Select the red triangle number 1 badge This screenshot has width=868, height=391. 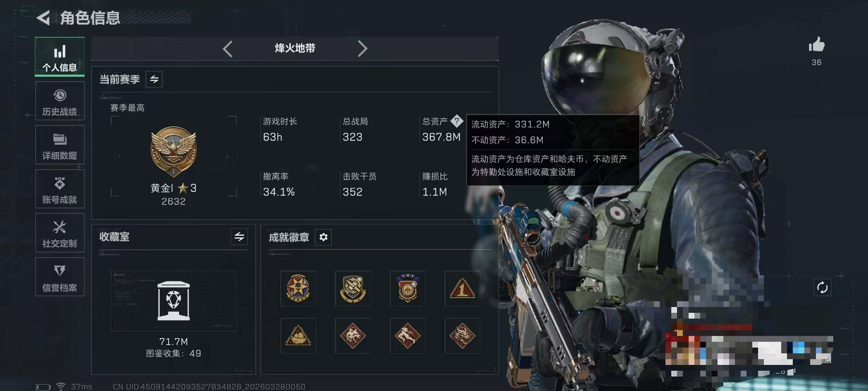[462, 289]
